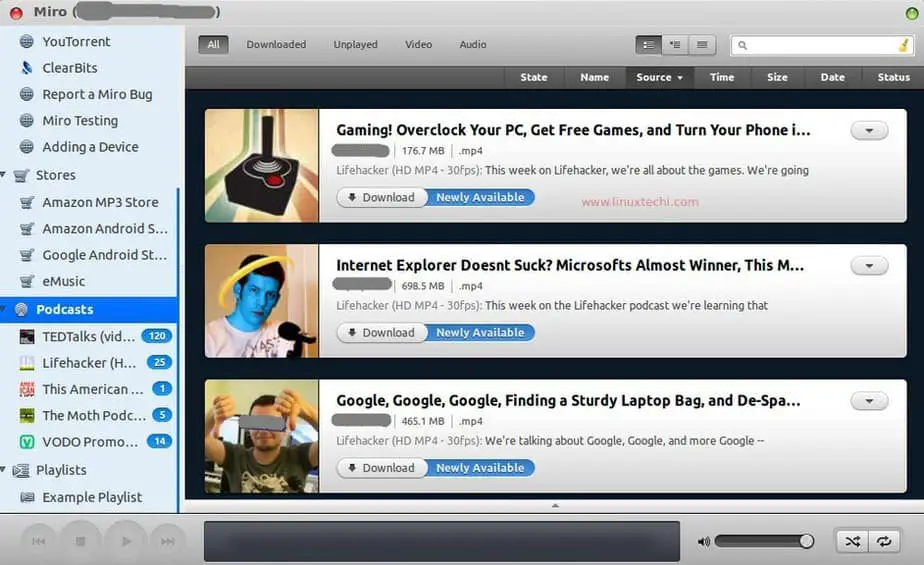924x565 pixels.
Task: Select This American Life feed icon
Action: coord(27,389)
